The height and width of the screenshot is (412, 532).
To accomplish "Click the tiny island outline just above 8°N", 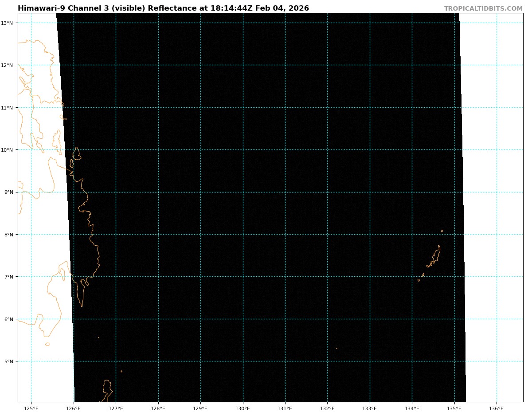I will (442, 231).
